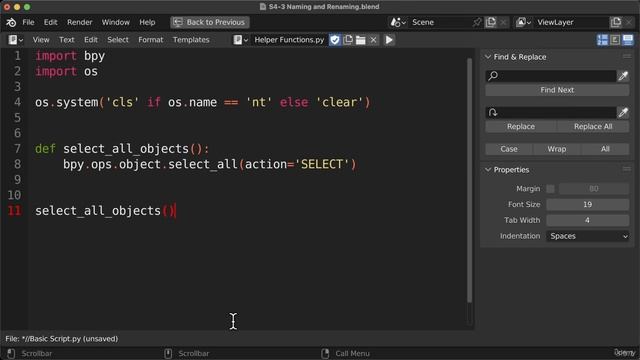
Task: Click line 4 os.system code text
Action: [x=202, y=102]
